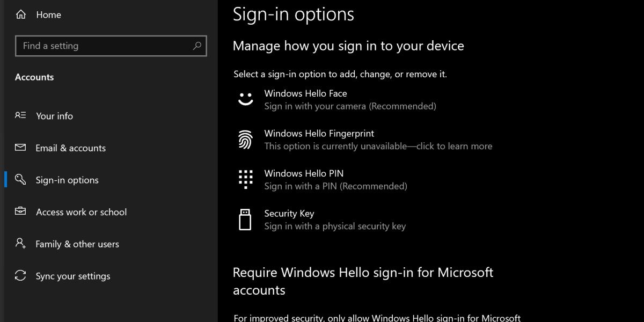The width and height of the screenshot is (644, 322).
Task: Click the fingerprint unavailable learn-more text
Action: point(377,145)
